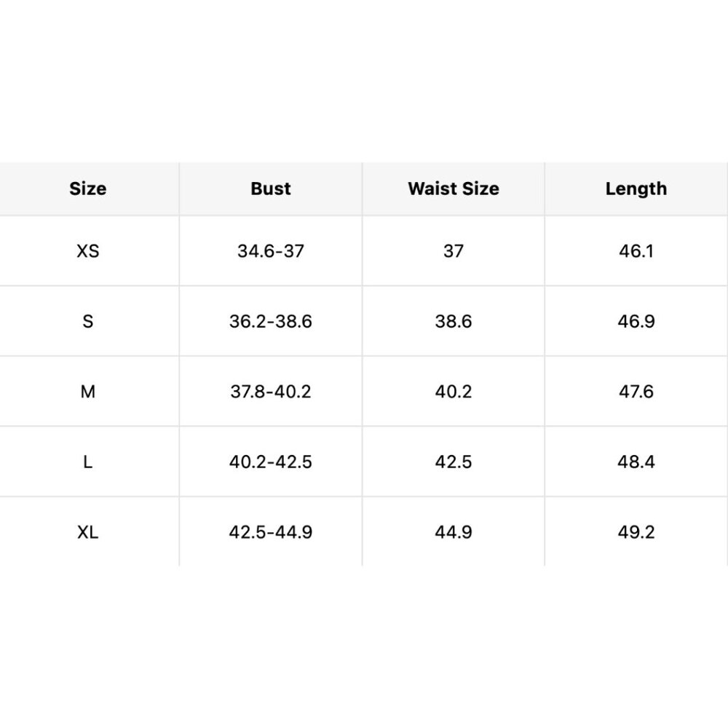Click bust value 40.2-42.5

tap(271, 462)
